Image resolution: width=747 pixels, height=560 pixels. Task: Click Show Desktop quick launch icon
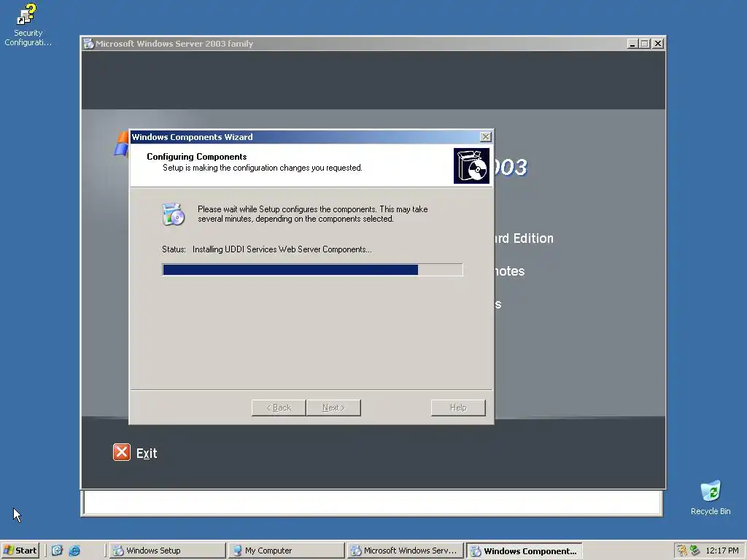[x=57, y=551]
